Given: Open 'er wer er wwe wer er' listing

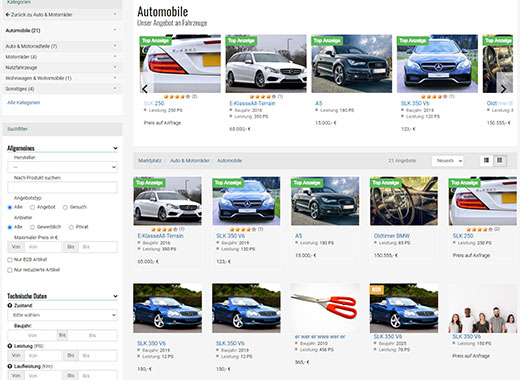Looking at the screenshot, I should tap(320, 337).
